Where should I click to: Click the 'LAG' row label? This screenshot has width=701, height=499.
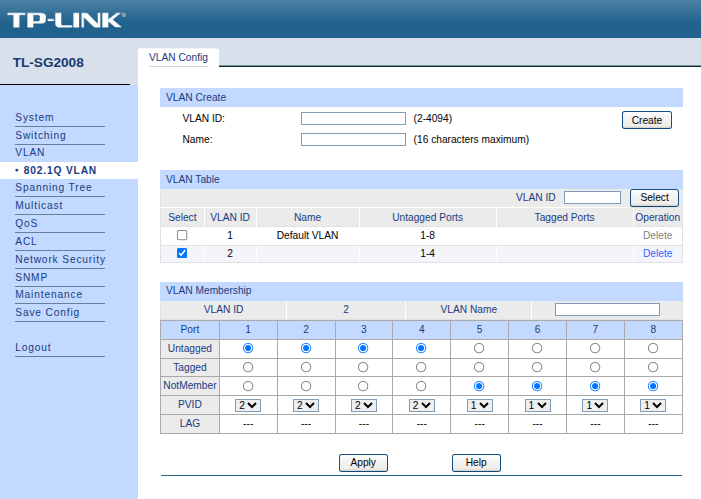tap(190, 423)
